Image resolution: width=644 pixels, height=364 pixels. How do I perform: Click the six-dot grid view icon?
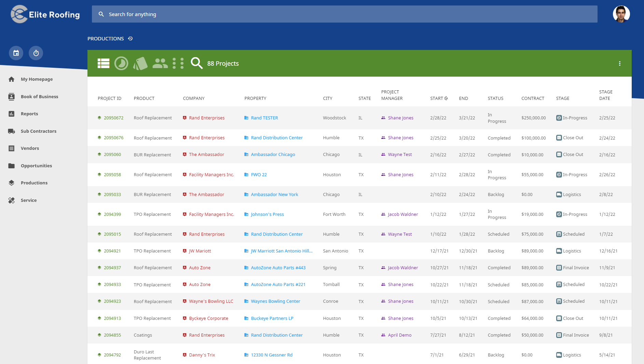pyautogui.click(x=178, y=63)
